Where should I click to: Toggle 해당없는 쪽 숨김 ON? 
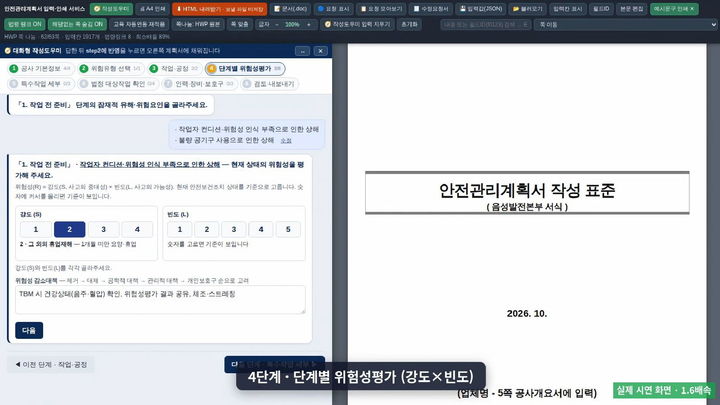coord(77,24)
